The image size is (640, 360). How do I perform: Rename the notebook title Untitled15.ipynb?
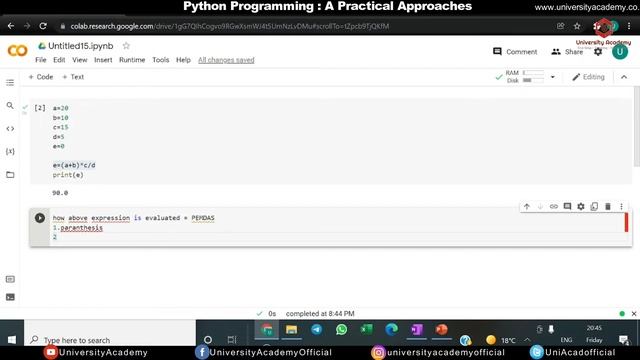pos(80,46)
